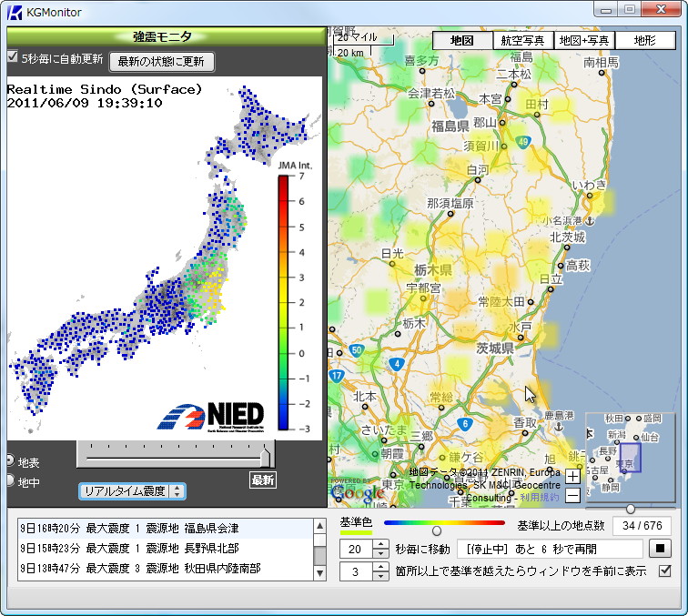The width and height of the screenshot is (688, 616).
Task: Click the time slider thumb
Action: [x=265, y=456]
